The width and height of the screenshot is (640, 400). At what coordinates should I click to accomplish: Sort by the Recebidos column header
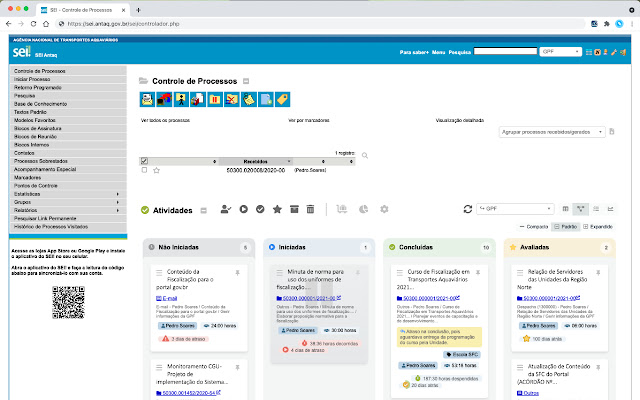tap(256, 162)
